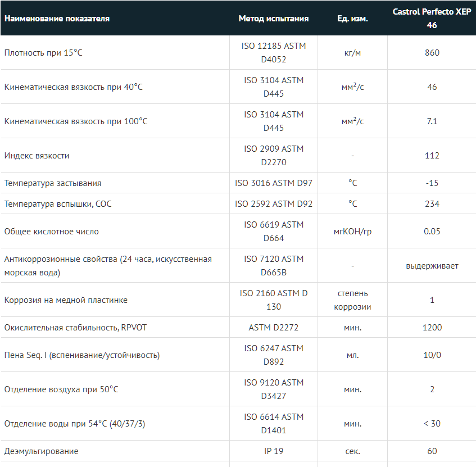Image resolution: width=476 pixels, height=467 pixels.
Task: Select 'Кинематическая вязкость при 40°C' row label
Action: [x=73, y=87]
